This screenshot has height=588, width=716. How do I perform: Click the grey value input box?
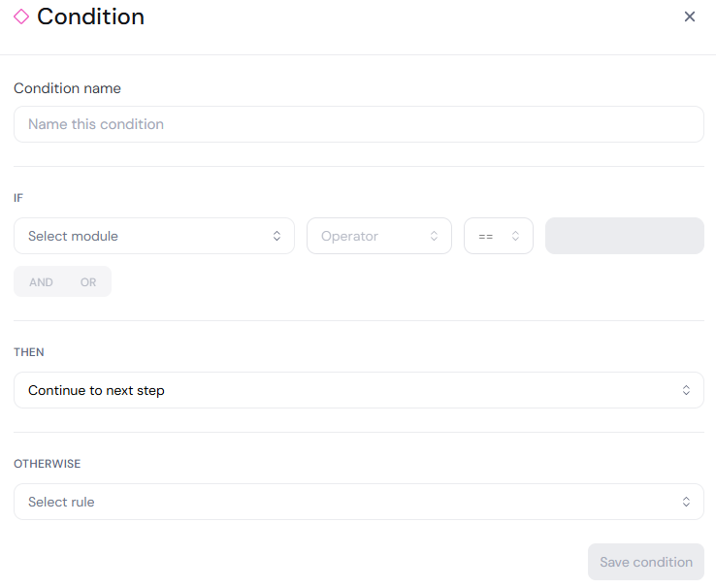pyautogui.click(x=625, y=236)
